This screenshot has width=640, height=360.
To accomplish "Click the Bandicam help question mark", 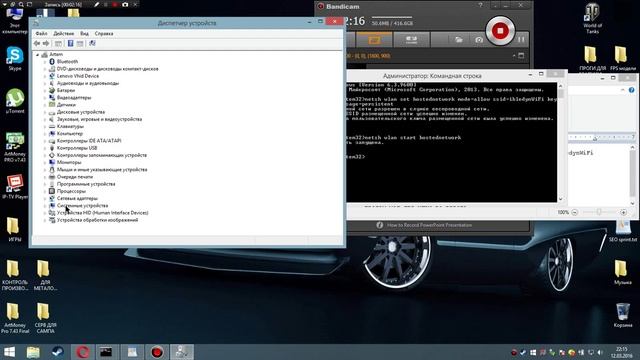I will pos(480,5).
